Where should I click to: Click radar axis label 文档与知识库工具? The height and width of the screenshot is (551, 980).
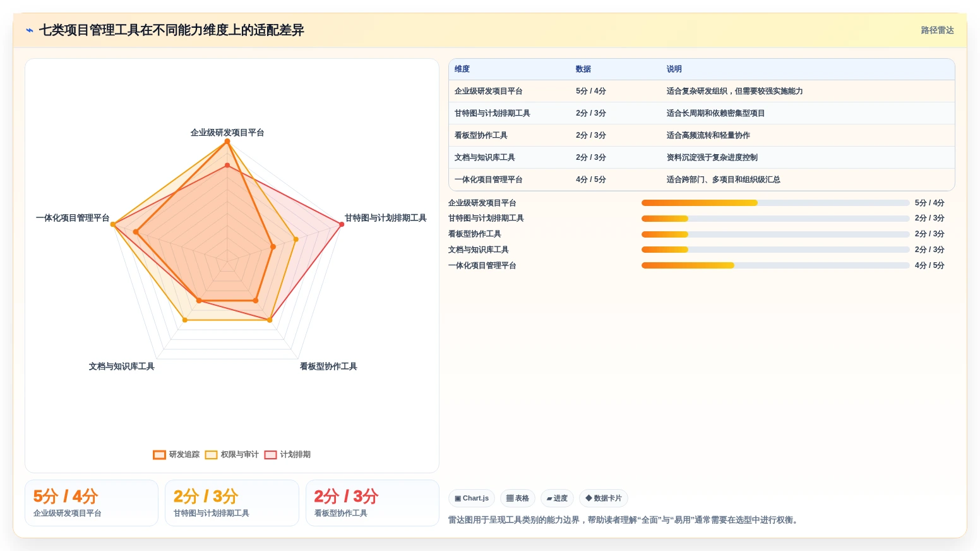[x=122, y=366]
